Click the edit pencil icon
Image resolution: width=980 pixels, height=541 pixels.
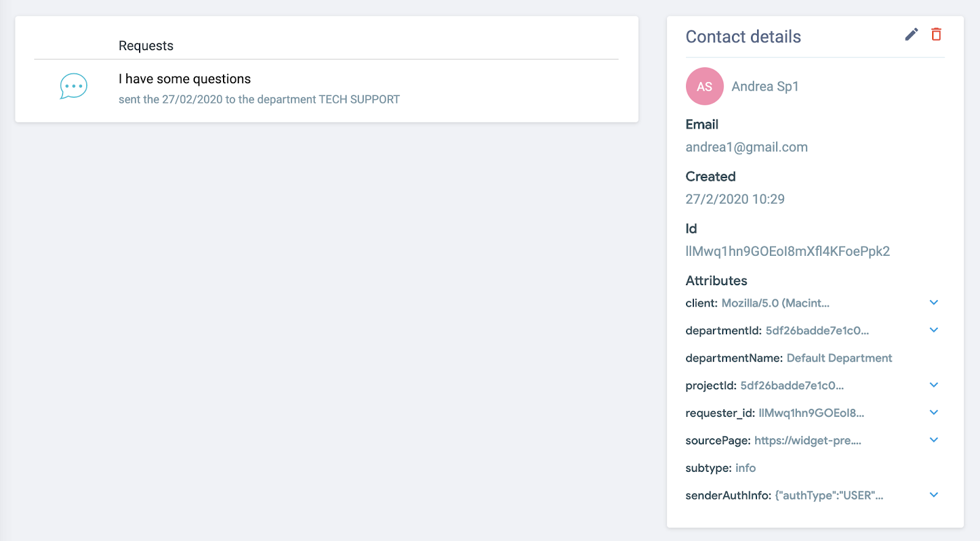click(911, 34)
